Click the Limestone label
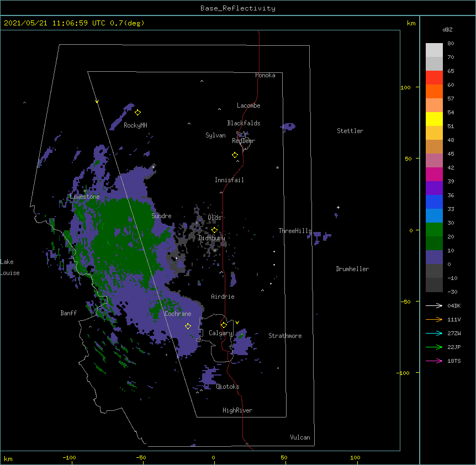Screen dimensions: 476x465 84,197
